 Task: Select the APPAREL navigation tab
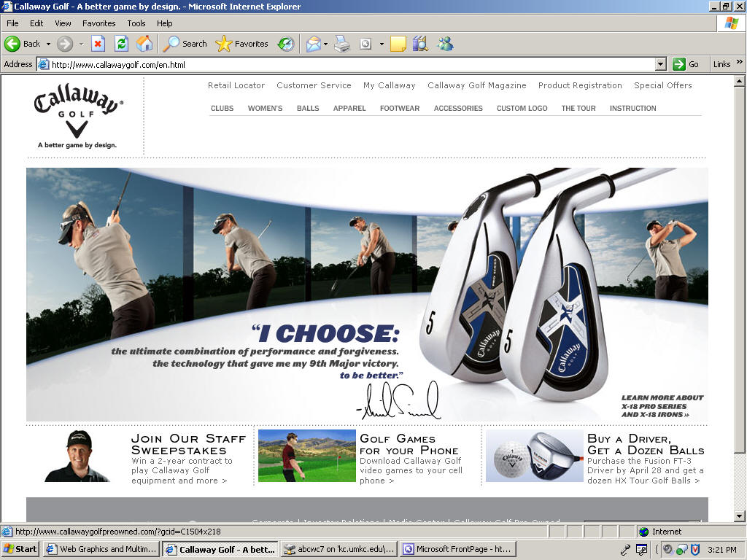coord(349,108)
